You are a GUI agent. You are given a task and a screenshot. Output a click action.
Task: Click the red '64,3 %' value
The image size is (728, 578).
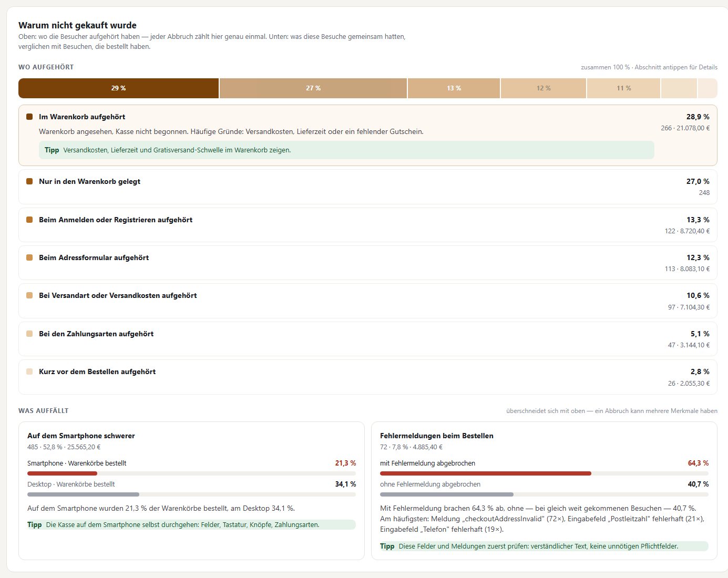click(x=698, y=463)
